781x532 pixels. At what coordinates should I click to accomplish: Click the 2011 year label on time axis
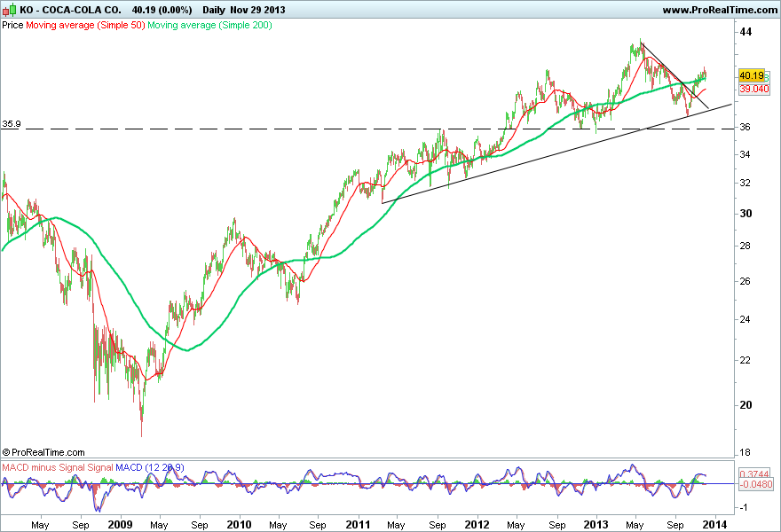[359, 525]
